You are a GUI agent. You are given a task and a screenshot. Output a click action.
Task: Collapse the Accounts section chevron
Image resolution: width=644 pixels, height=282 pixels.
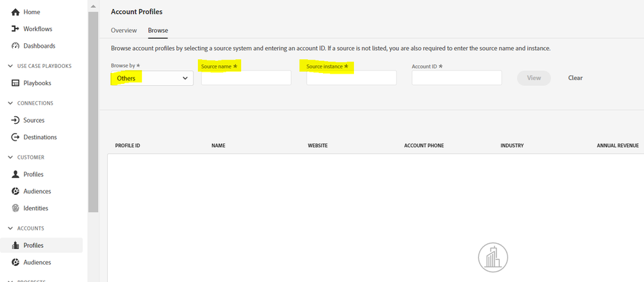(10, 228)
